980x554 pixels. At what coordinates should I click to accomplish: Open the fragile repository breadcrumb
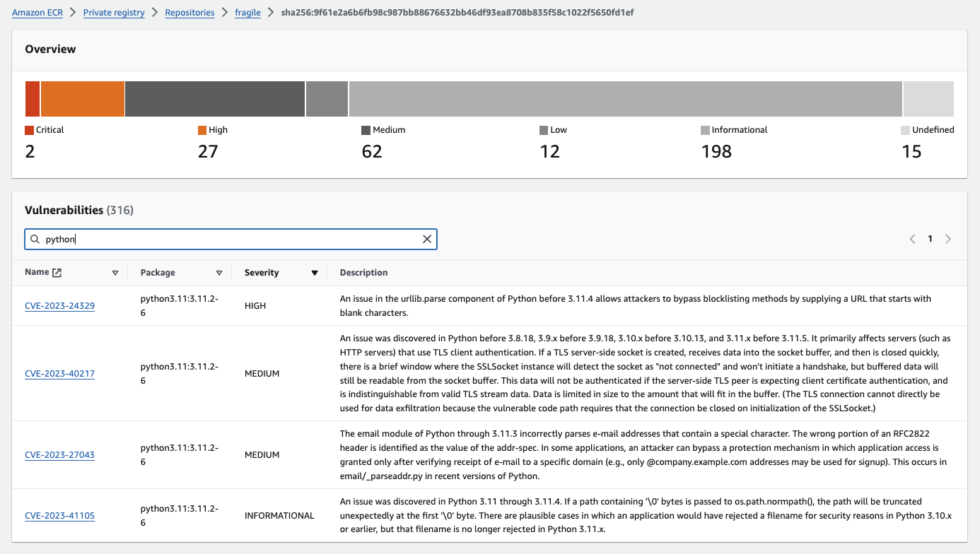point(247,13)
